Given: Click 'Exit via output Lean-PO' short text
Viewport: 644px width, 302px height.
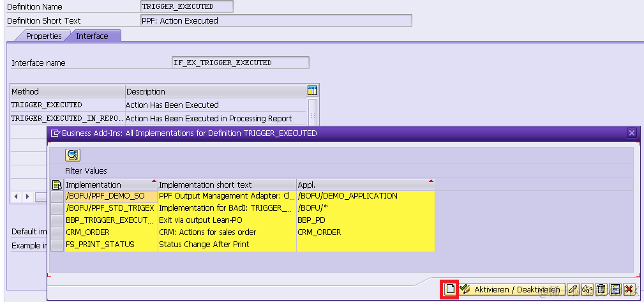Looking at the screenshot, I should 227,220.
